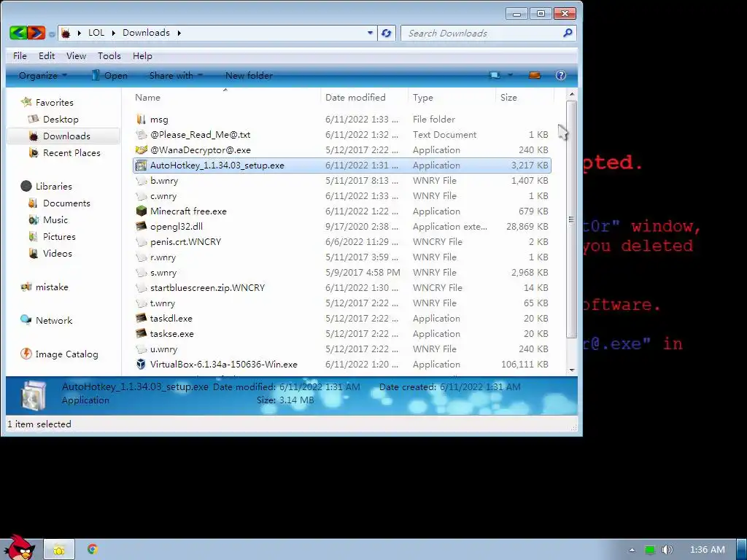Open Documents library
This screenshot has height=560, width=747.
coord(66,203)
